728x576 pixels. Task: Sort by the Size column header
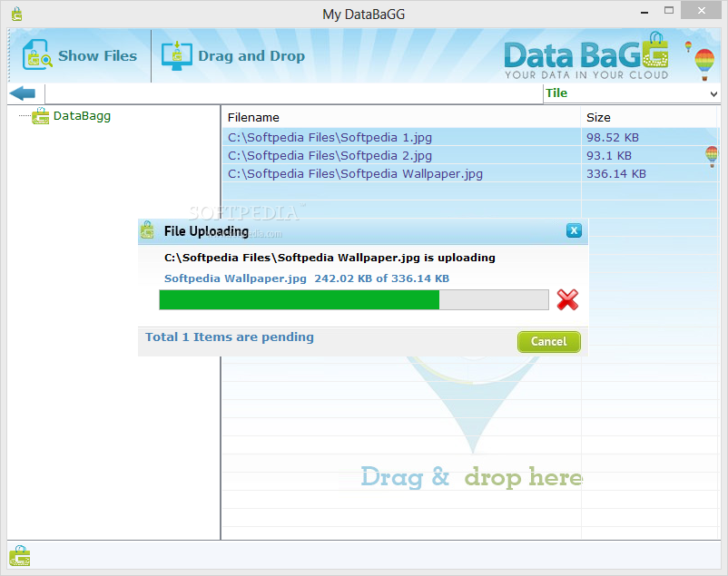650,117
